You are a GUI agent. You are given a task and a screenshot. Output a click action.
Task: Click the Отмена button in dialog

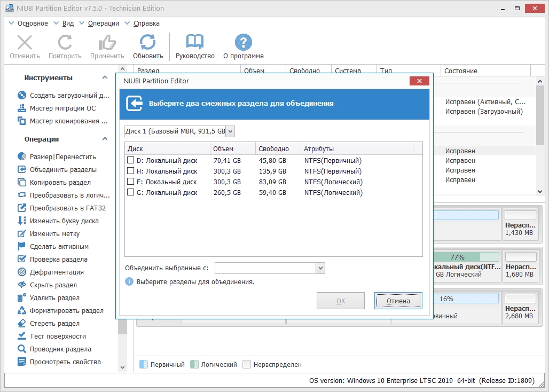398,301
